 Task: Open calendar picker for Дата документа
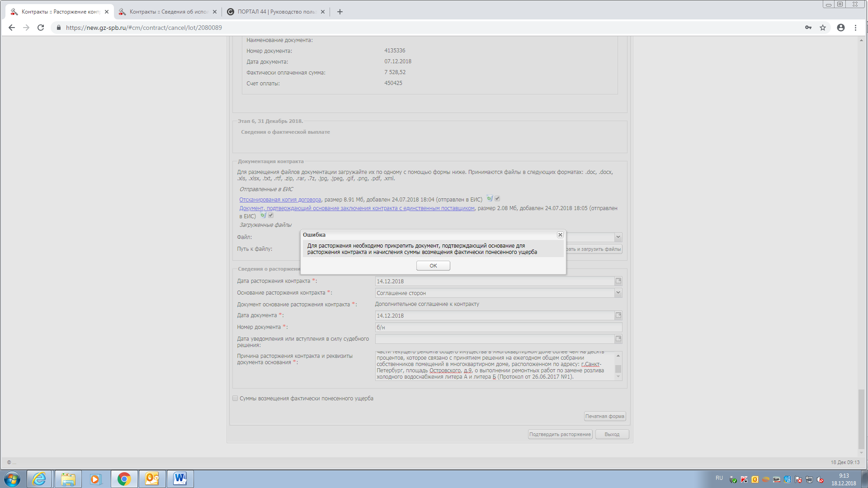tap(618, 315)
